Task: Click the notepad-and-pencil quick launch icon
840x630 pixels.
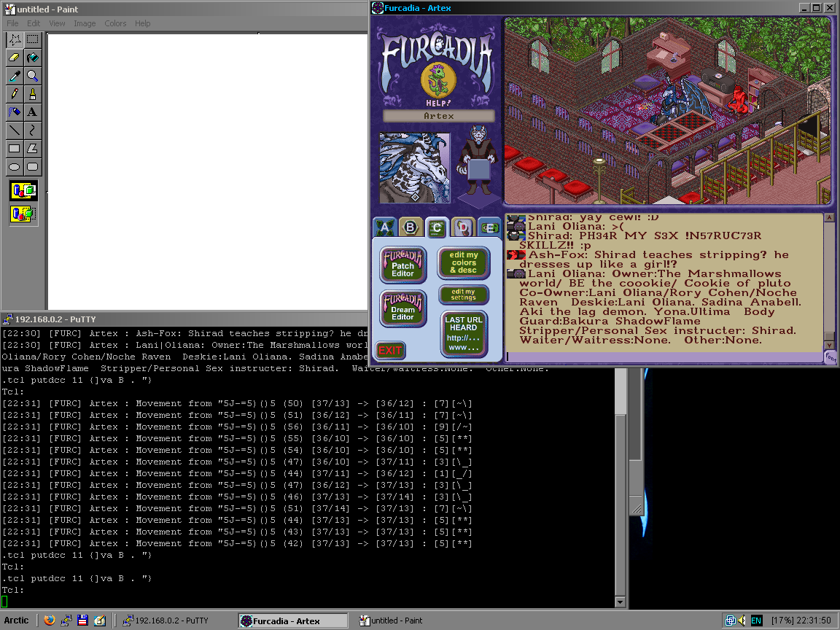Action: (100, 621)
